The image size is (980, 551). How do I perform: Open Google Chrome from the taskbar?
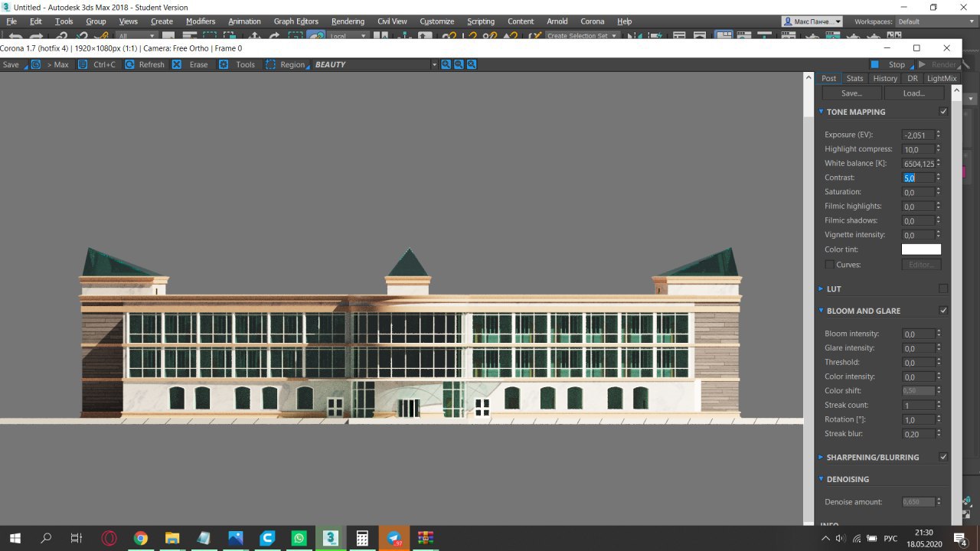coord(140,538)
